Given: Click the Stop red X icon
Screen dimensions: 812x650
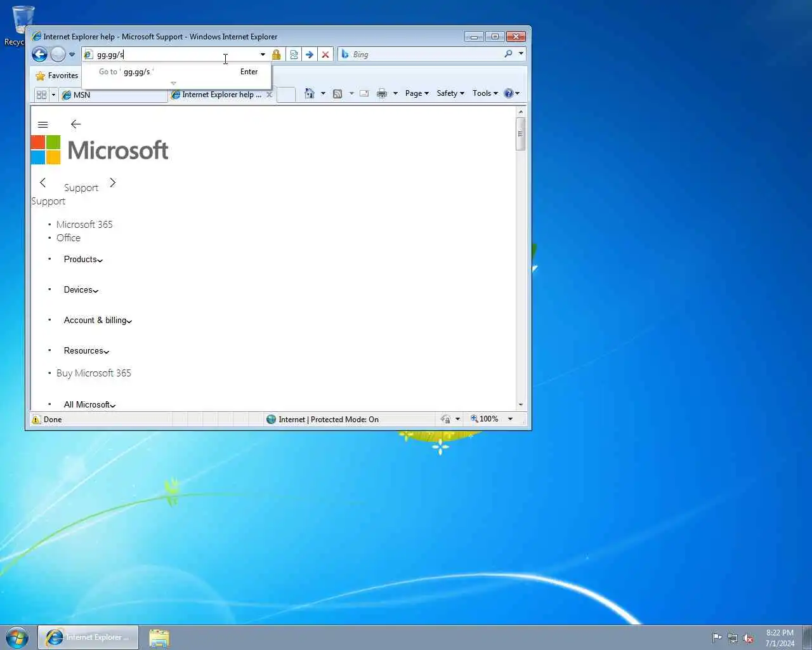Looking at the screenshot, I should (x=325, y=55).
